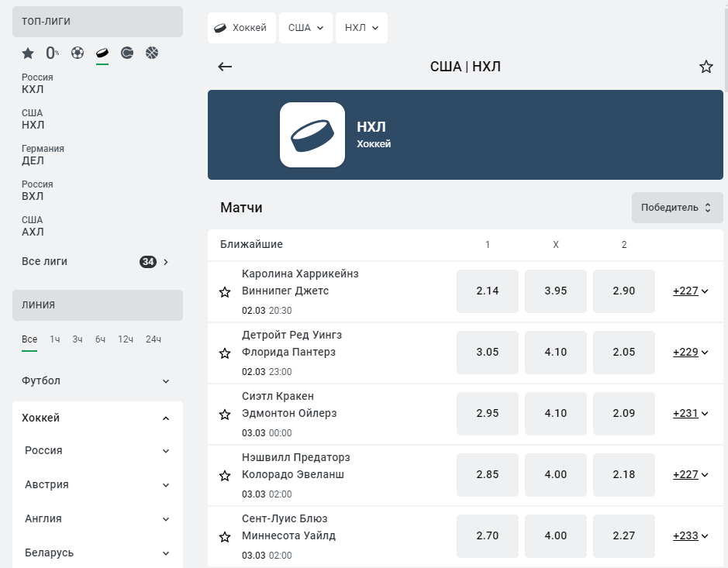Open Германия ДЕЛ league
The width and height of the screenshot is (728, 568).
43,155
